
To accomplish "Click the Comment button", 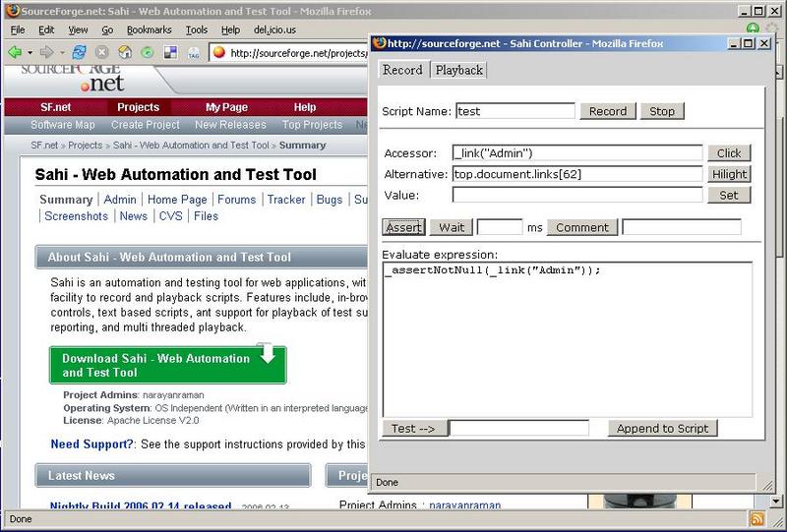I will click(581, 227).
